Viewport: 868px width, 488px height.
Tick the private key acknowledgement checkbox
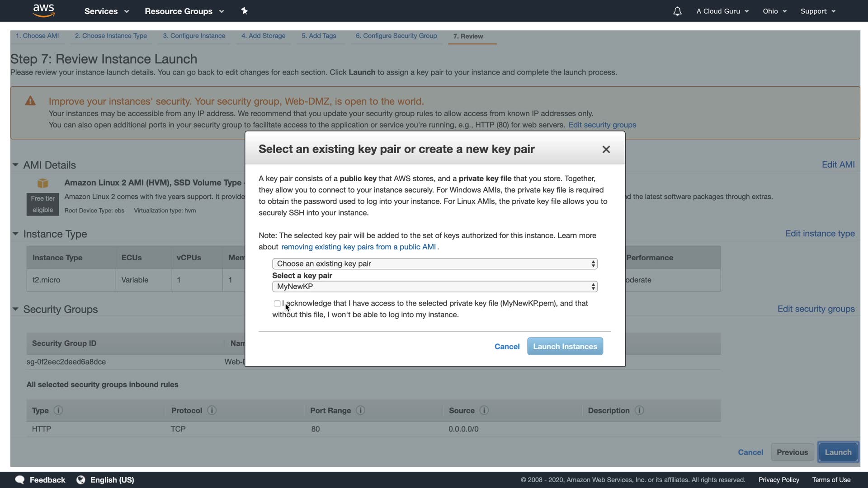coord(277,304)
